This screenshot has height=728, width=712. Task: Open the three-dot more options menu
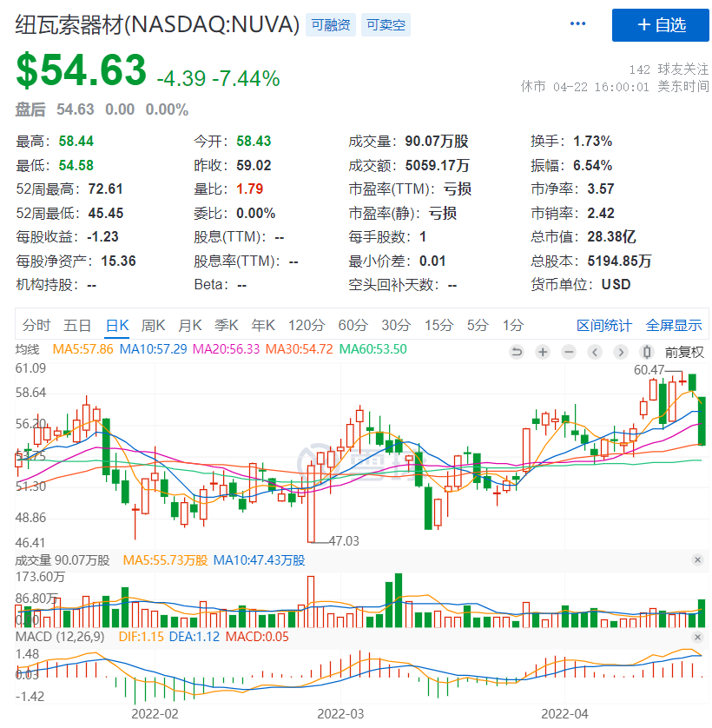577,23
